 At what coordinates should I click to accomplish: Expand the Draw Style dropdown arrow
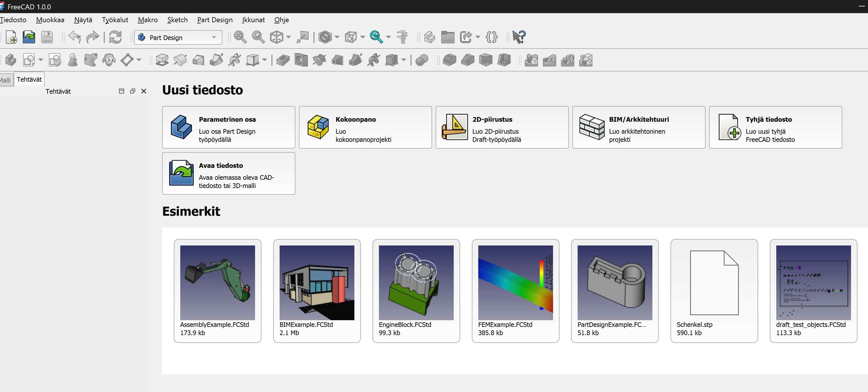(337, 37)
